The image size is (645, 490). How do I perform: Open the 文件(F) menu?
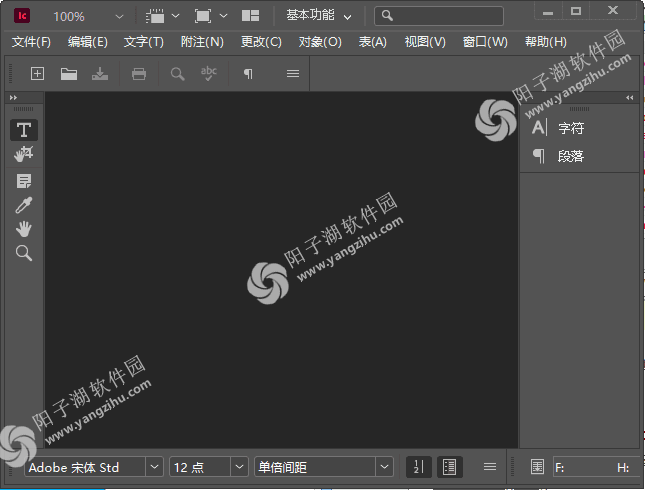tap(31, 42)
